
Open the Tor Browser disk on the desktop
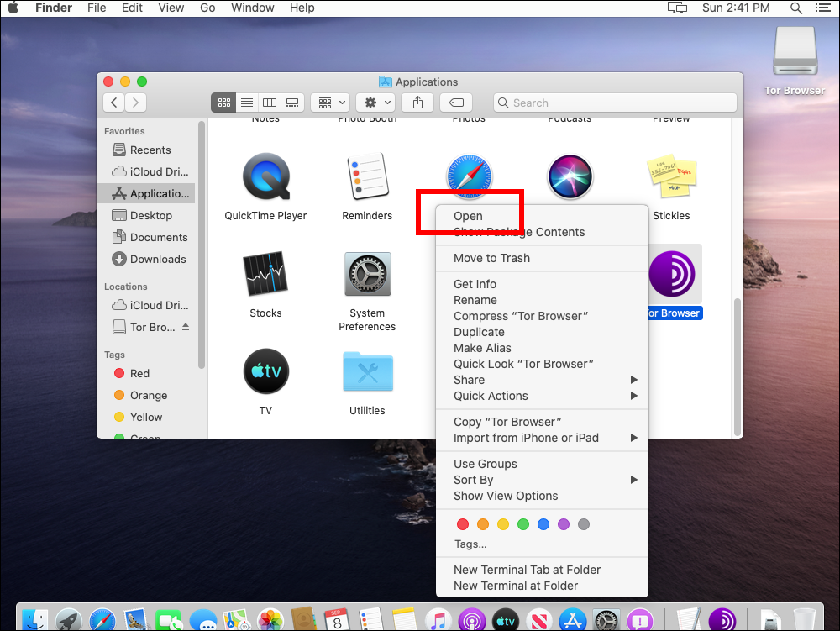(794, 50)
